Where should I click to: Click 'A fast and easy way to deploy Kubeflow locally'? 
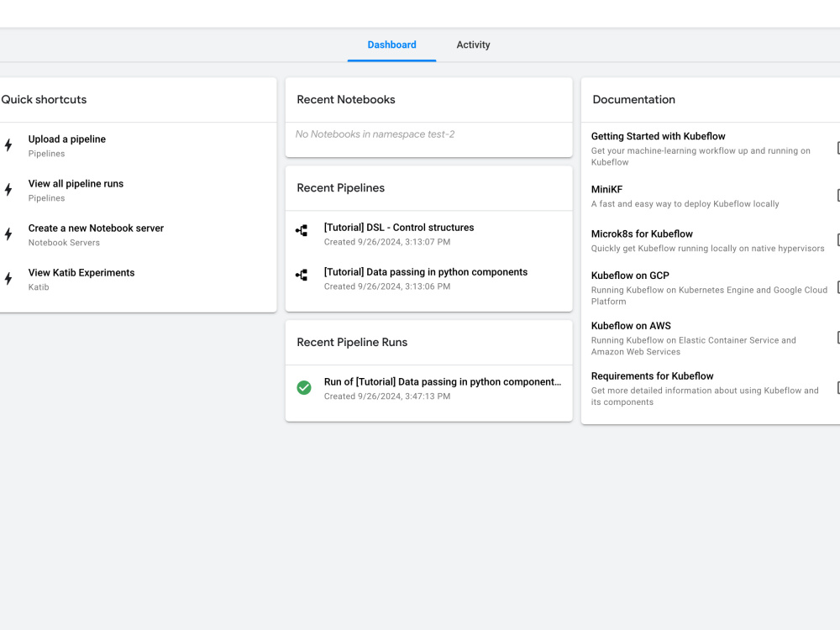click(x=685, y=204)
